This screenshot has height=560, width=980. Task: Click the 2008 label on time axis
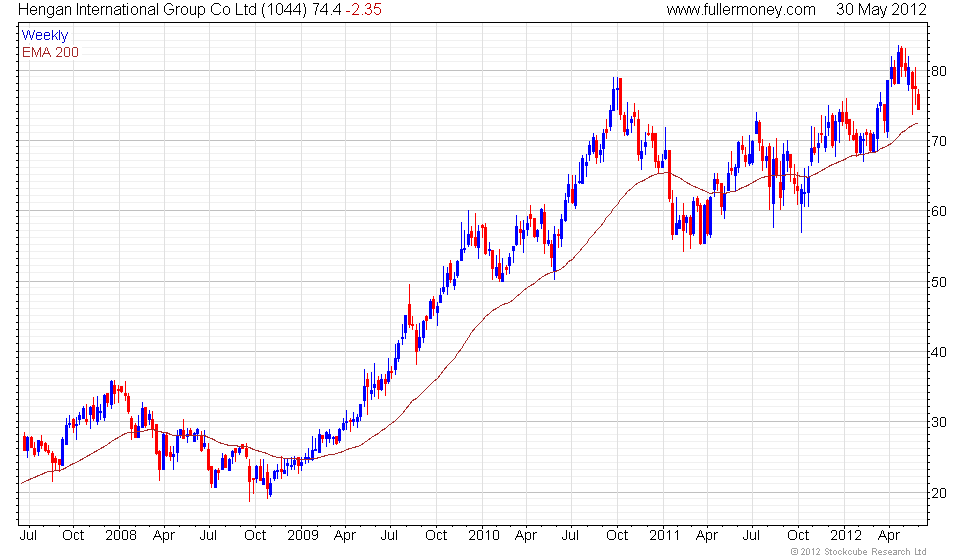121,536
